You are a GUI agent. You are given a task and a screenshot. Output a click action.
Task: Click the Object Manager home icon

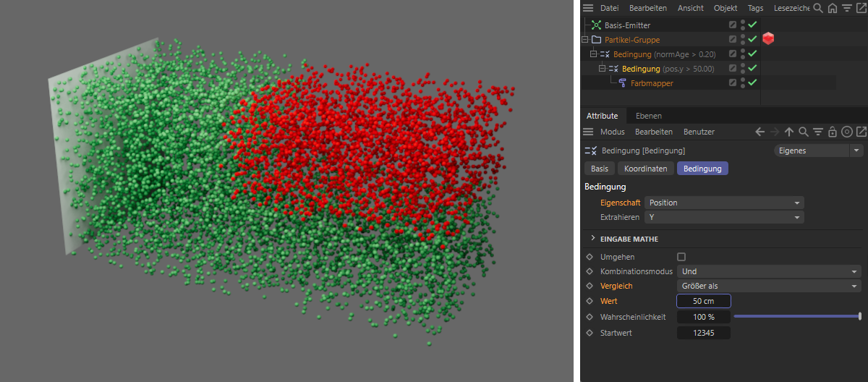[833, 8]
